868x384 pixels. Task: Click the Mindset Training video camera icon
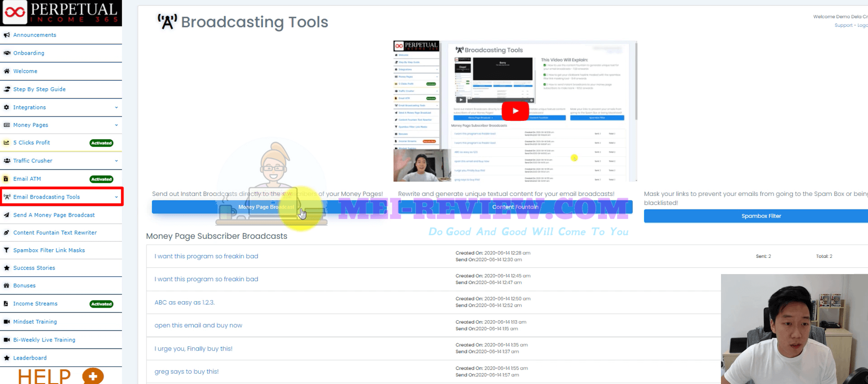7,322
